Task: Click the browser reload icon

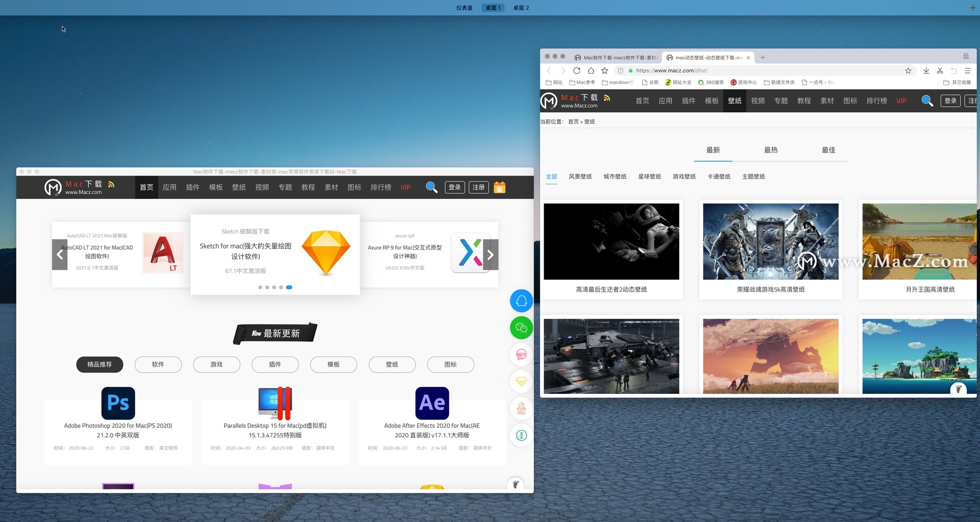Action: click(x=577, y=70)
